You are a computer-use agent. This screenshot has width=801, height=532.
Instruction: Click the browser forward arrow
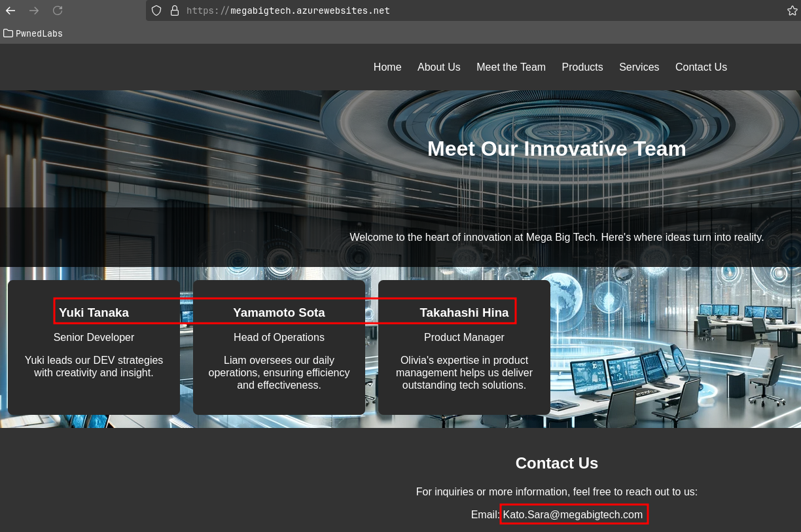point(34,10)
